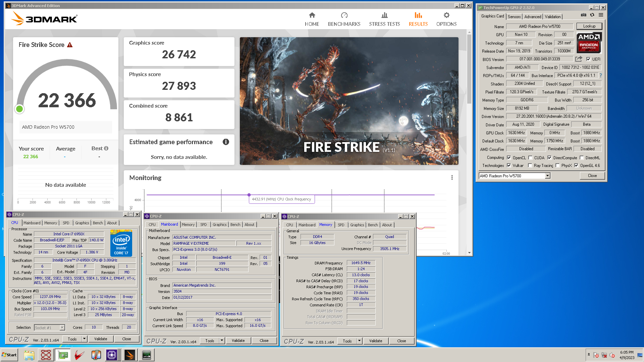This screenshot has width=644, height=362.
Task: Open File Explorer from the taskbar
Action: (x=29, y=355)
